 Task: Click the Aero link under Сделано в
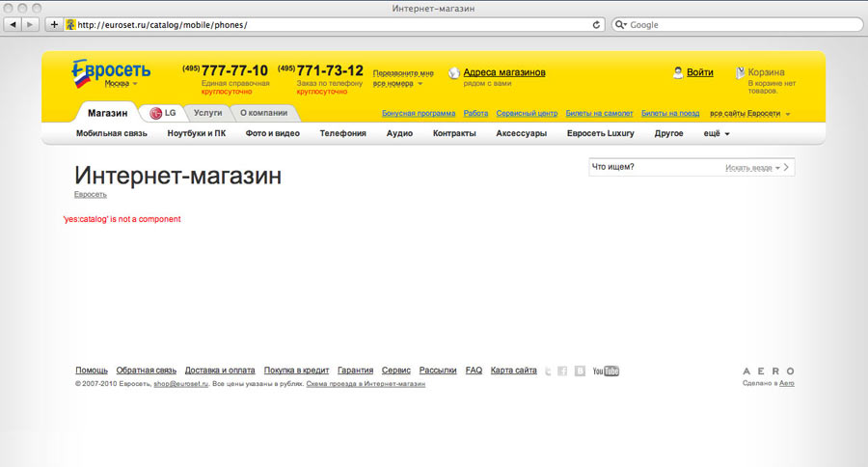tap(787, 383)
